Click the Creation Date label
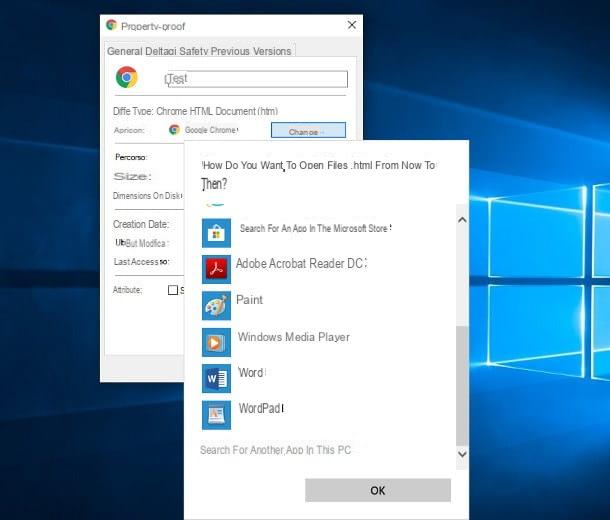Screen dimensions: 610x520 point(141,224)
